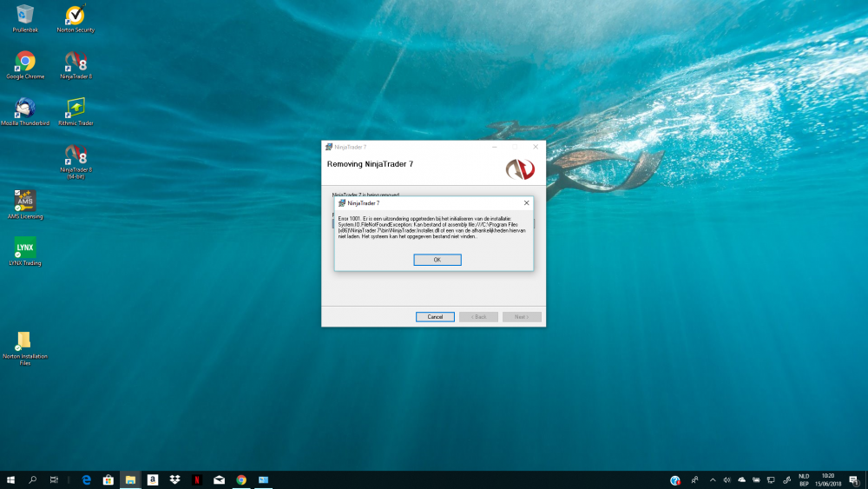Image resolution: width=868 pixels, height=489 pixels.
Task: Select the Mozilla Thunderbird desktop icon
Action: [23, 108]
